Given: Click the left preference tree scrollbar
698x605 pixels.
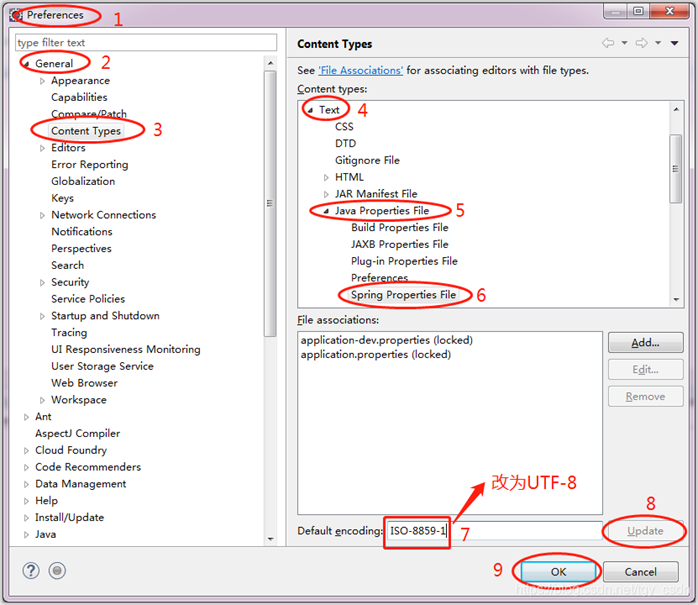Looking at the screenshot, I should coord(270,203).
